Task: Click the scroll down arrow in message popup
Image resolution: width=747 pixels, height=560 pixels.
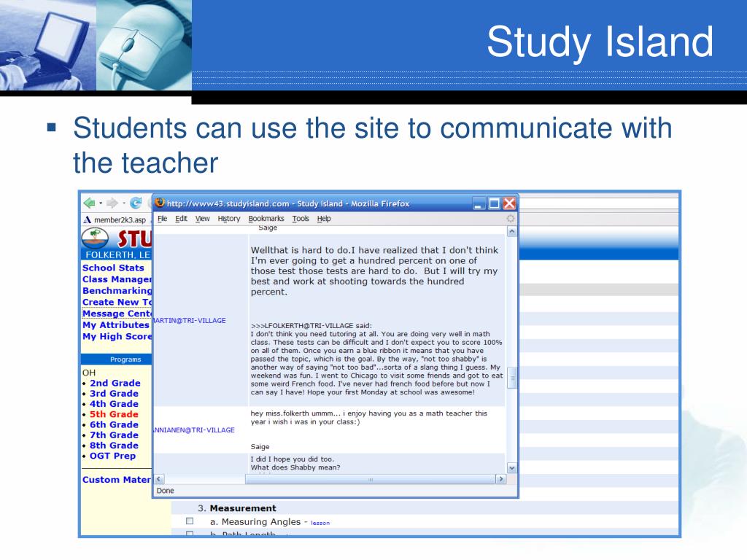Action: (511, 468)
